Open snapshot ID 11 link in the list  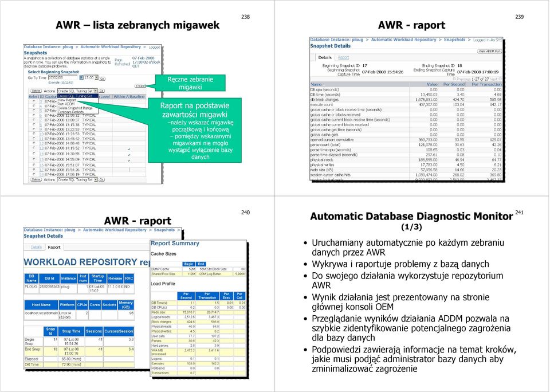pyautogui.click(x=42, y=139)
